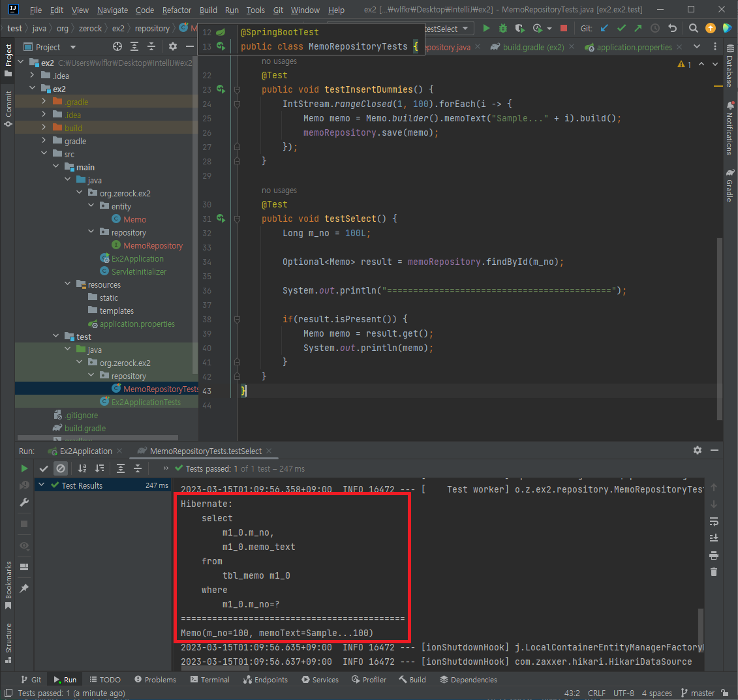Expand the .gradle folder
This screenshot has height=700, width=738.
click(x=44, y=101)
